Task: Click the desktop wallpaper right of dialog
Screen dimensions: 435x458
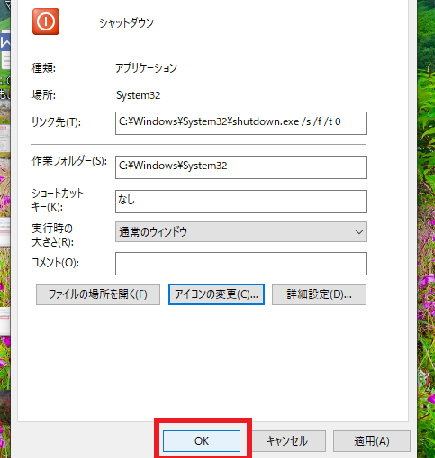Action: pyautogui.click(x=426, y=233)
